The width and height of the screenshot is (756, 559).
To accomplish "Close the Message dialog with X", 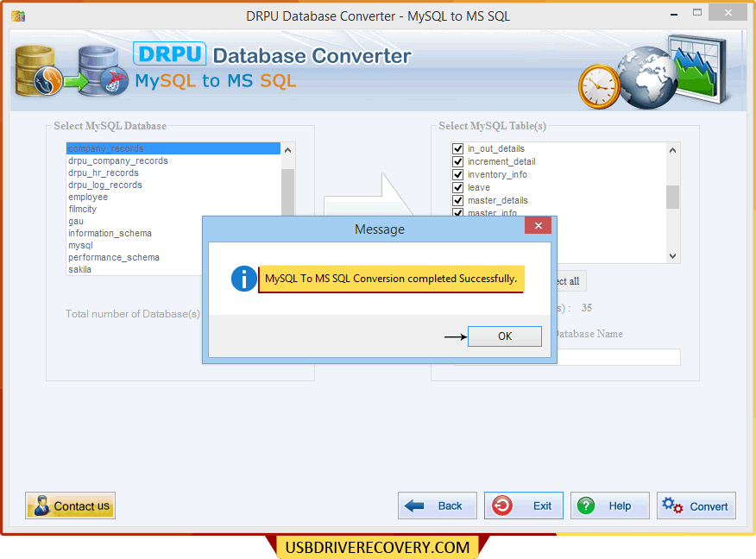I will [x=538, y=225].
